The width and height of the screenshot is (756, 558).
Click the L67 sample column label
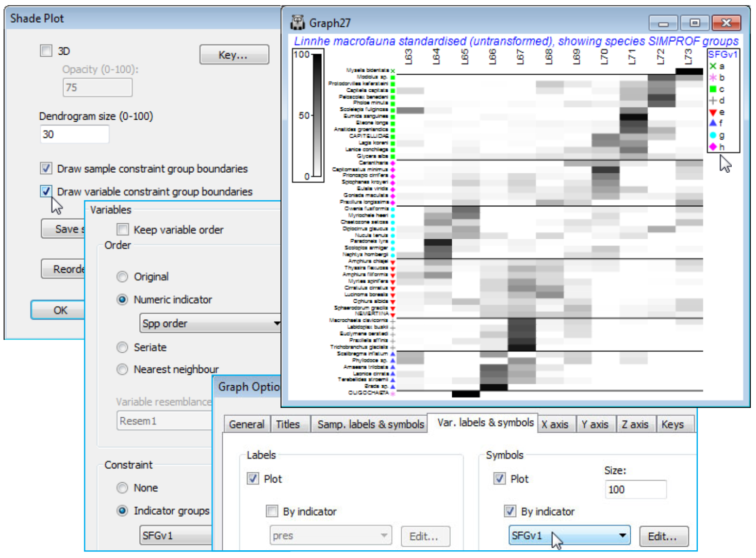[520, 57]
